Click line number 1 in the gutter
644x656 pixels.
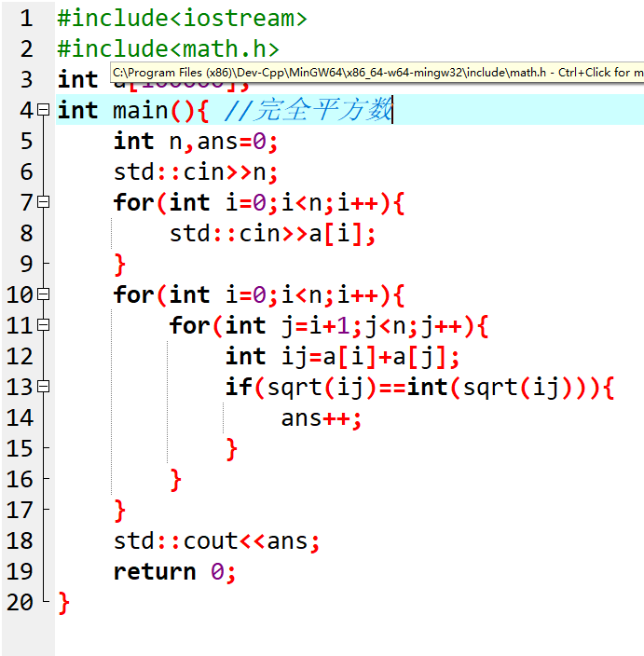pyautogui.click(x=24, y=18)
